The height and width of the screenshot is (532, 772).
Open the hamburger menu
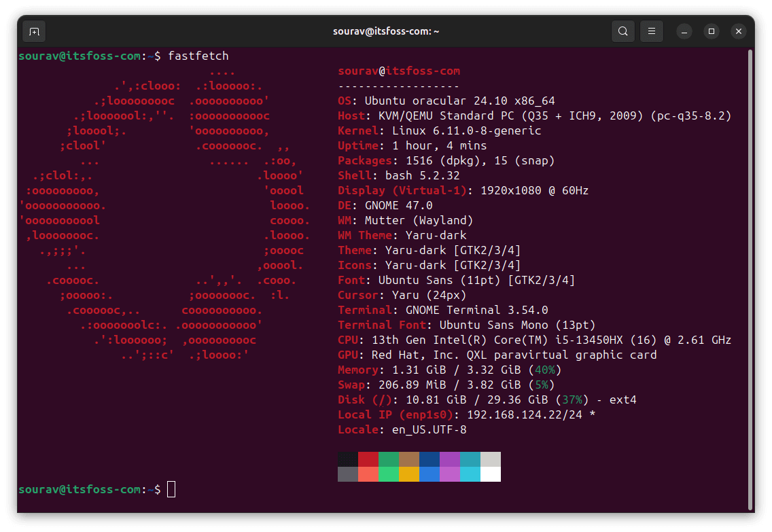pos(650,31)
